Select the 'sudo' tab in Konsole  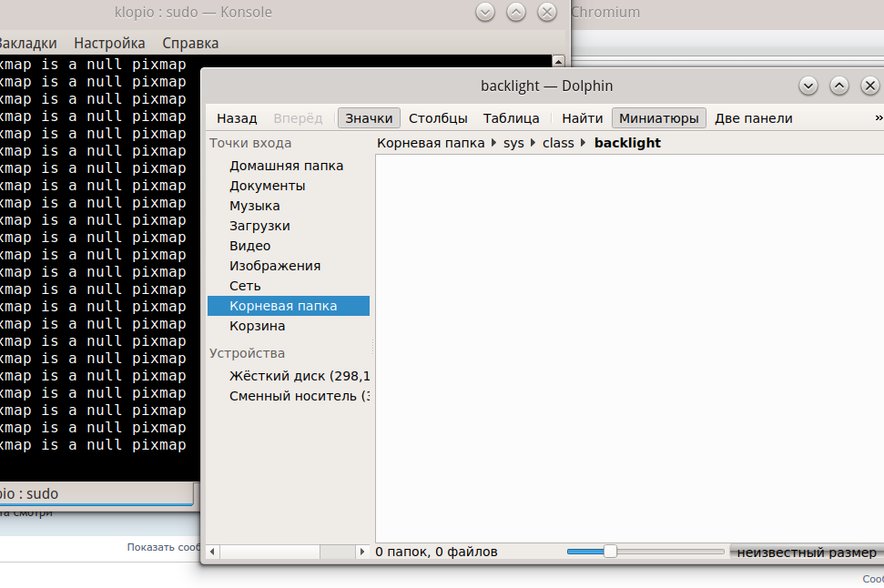[96, 494]
